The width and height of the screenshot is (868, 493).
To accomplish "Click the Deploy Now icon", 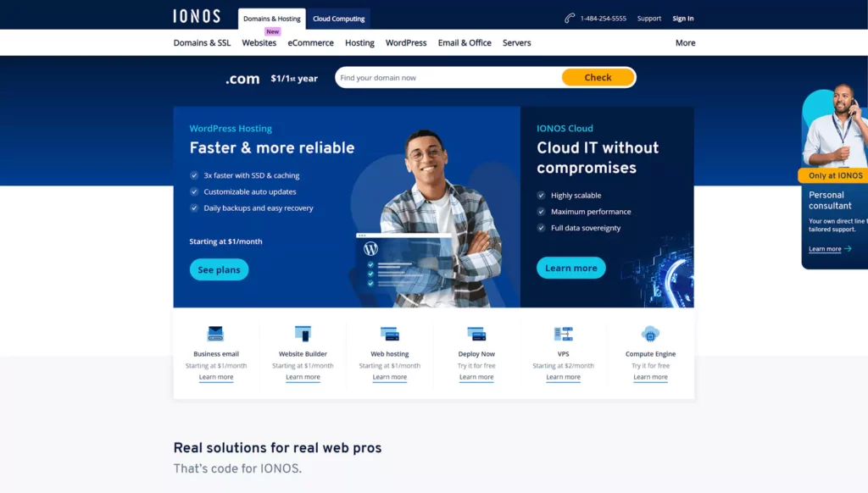I will point(476,334).
